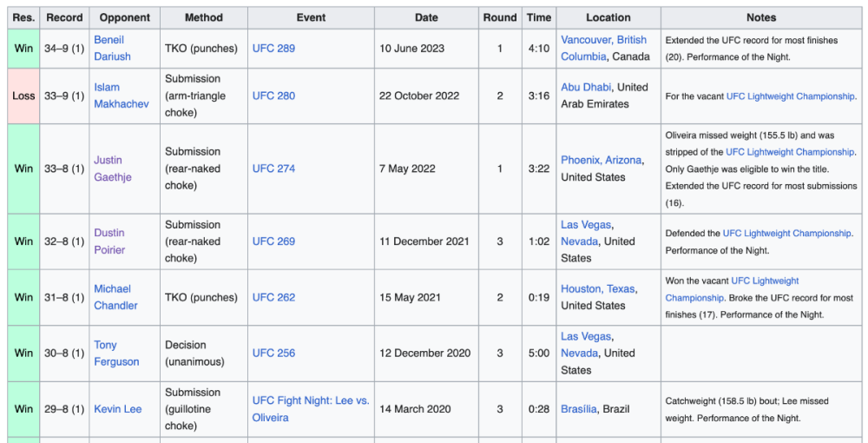This screenshot has width=868, height=443.
Task: Follow the UFC 289 event link
Action: coord(273,48)
